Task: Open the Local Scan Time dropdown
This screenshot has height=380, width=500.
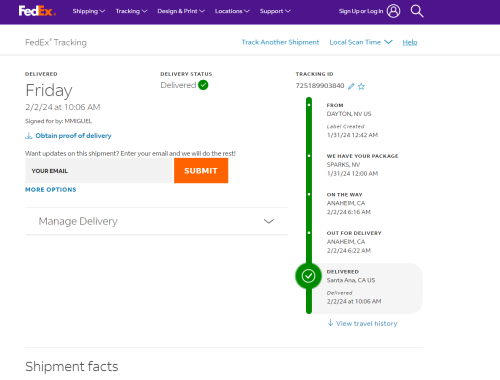Action: point(361,42)
